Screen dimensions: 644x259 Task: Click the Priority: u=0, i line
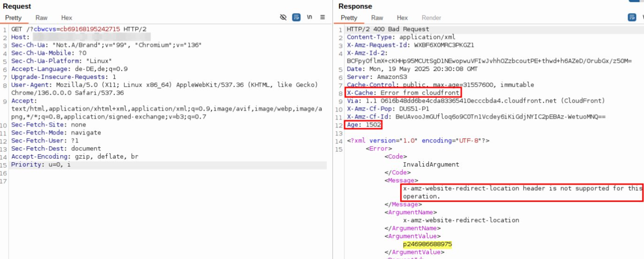tap(41, 165)
